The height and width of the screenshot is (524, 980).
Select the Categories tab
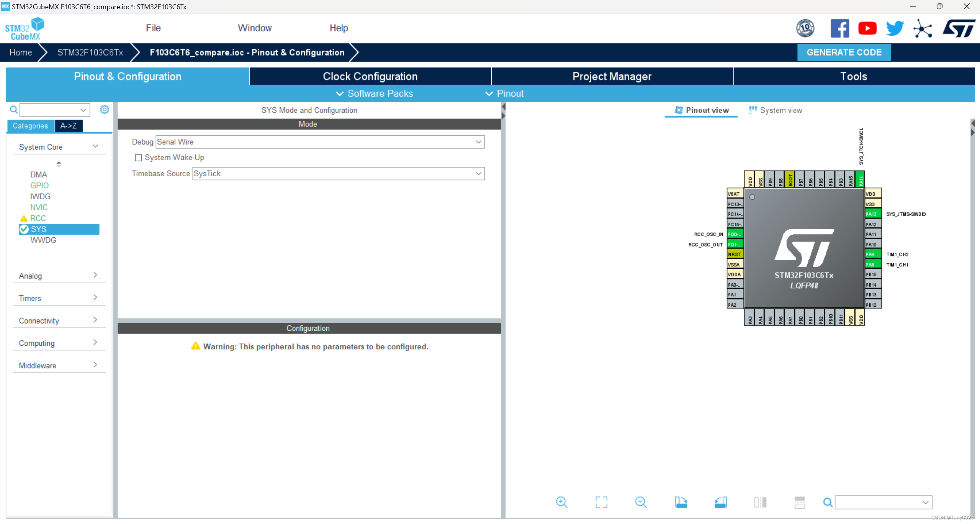[x=30, y=126]
